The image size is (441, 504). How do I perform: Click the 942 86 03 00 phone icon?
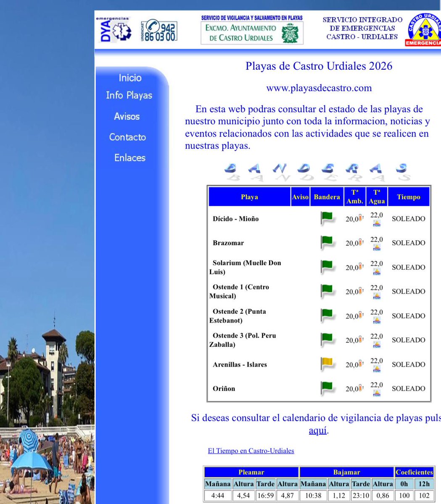[158, 30]
